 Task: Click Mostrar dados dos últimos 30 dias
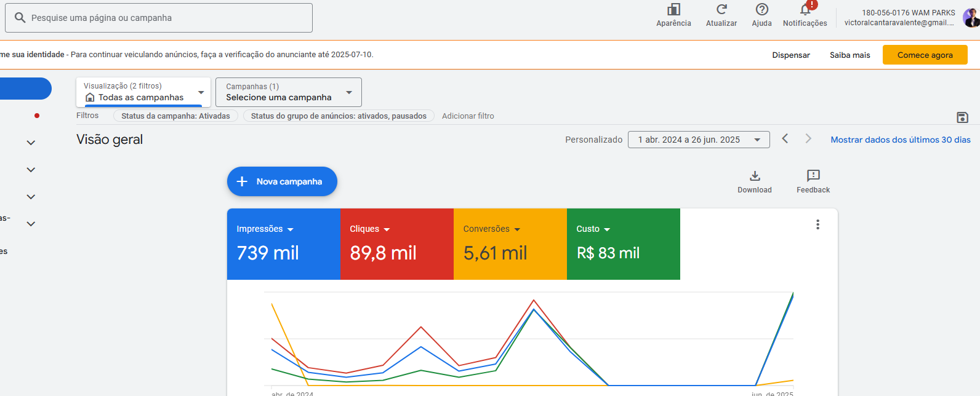(x=900, y=140)
